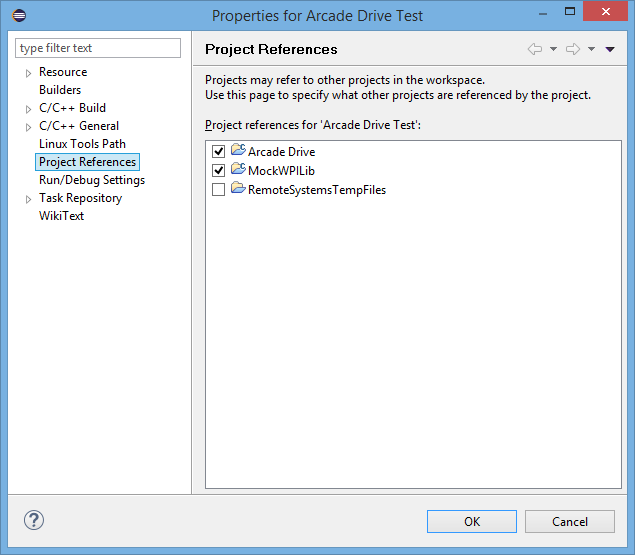Screen dimensions: 635x555
Task: Expand the Task Repository node
Action: pos(28,199)
